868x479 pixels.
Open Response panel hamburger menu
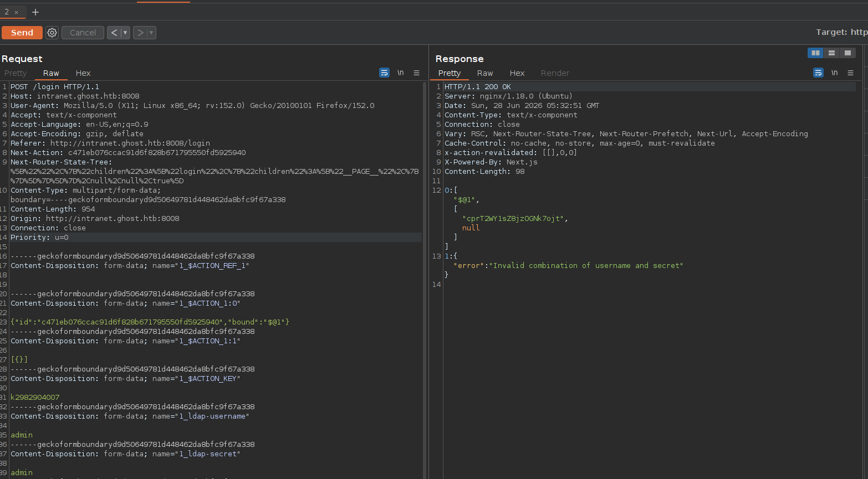[x=850, y=73]
